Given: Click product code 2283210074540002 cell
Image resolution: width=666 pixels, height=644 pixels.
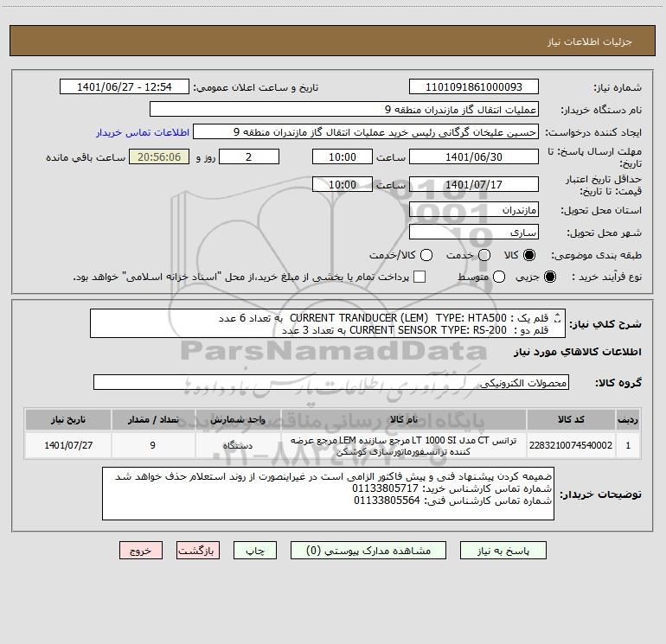Looking at the screenshot, I should point(571,445).
